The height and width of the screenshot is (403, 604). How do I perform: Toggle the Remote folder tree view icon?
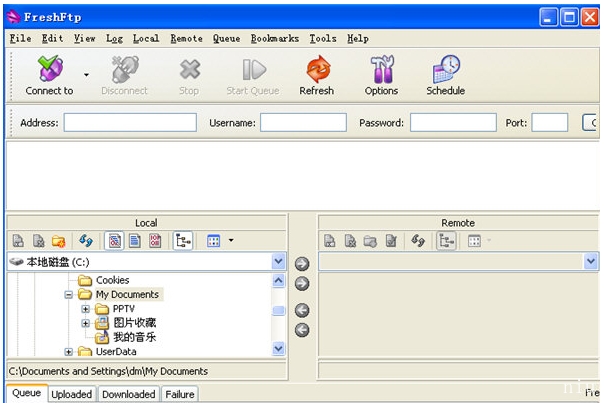pyautogui.click(x=446, y=241)
